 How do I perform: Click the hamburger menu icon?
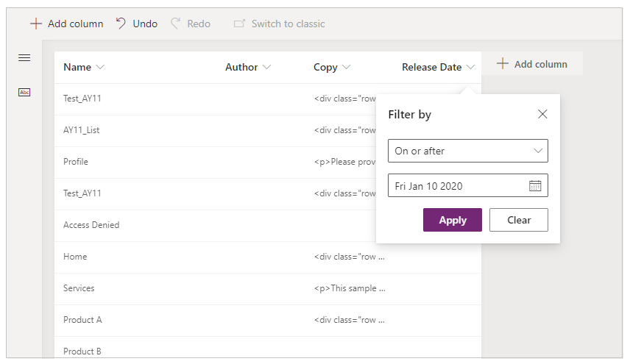click(24, 58)
